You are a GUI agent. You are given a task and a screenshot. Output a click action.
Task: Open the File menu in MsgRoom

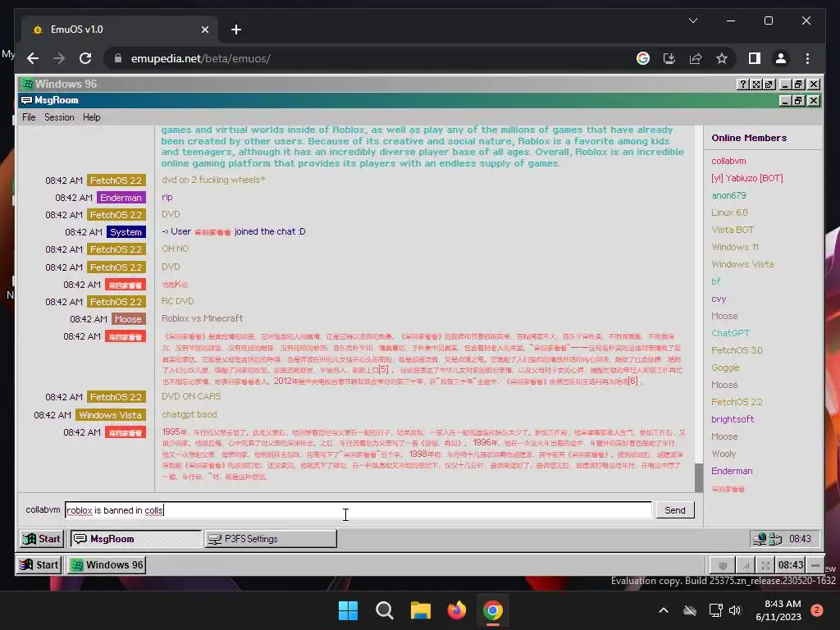coord(29,117)
